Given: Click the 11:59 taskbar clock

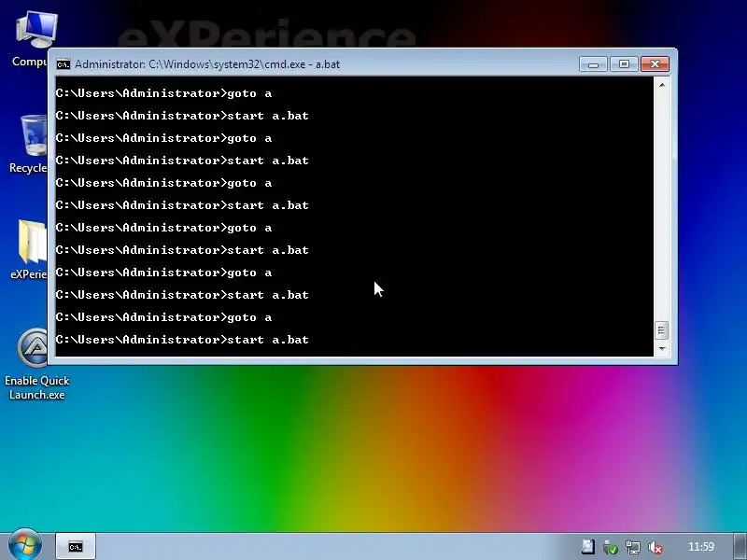Looking at the screenshot, I should pos(701,547).
